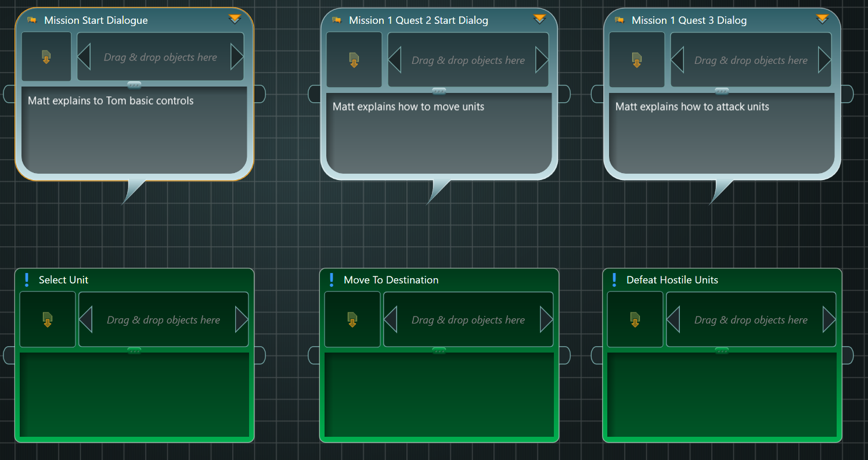The width and height of the screenshot is (868, 460).
Task: Click the drop-slot icon in Move To Destination
Action: click(352, 319)
